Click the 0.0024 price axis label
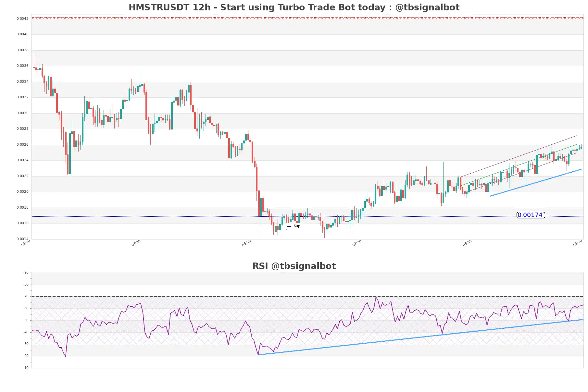This screenshot has width=588, height=392. pyautogui.click(x=22, y=160)
